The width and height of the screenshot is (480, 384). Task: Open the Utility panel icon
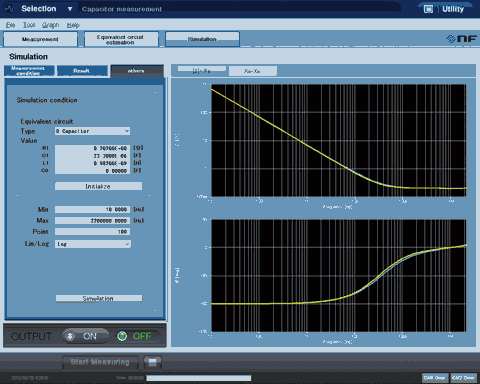[x=428, y=9]
